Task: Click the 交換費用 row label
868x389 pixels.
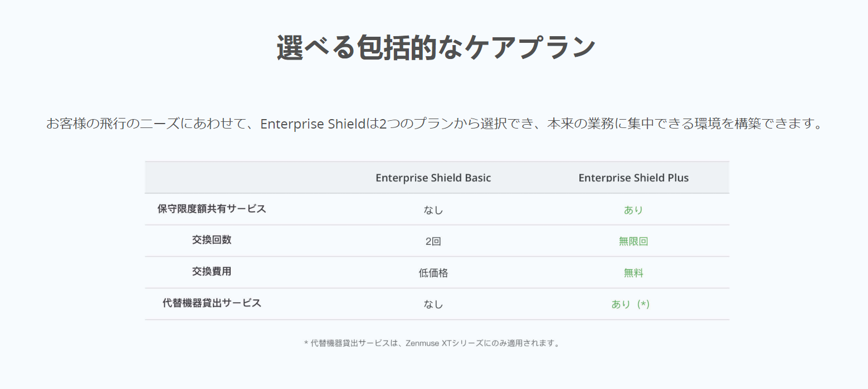Action: [x=212, y=272]
